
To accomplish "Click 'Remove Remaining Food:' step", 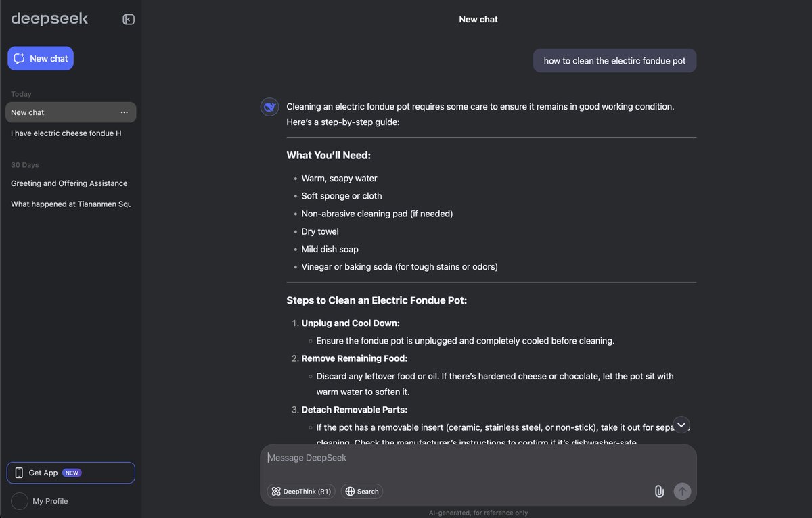I will [x=355, y=358].
